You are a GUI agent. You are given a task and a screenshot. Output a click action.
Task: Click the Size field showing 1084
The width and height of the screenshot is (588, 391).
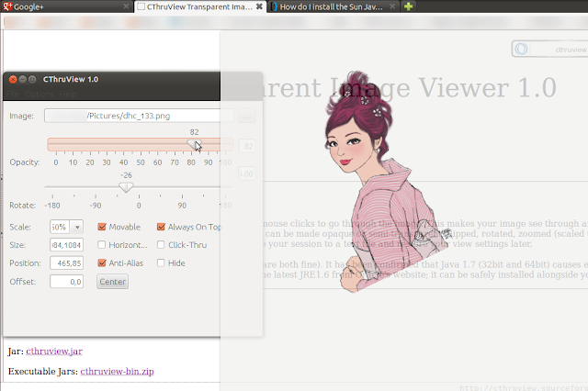coord(66,245)
